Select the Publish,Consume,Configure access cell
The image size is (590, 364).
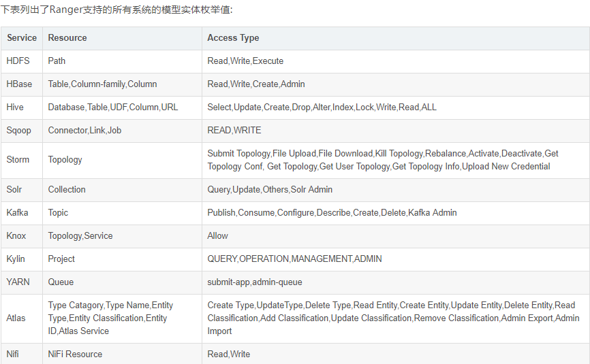tap(395, 213)
